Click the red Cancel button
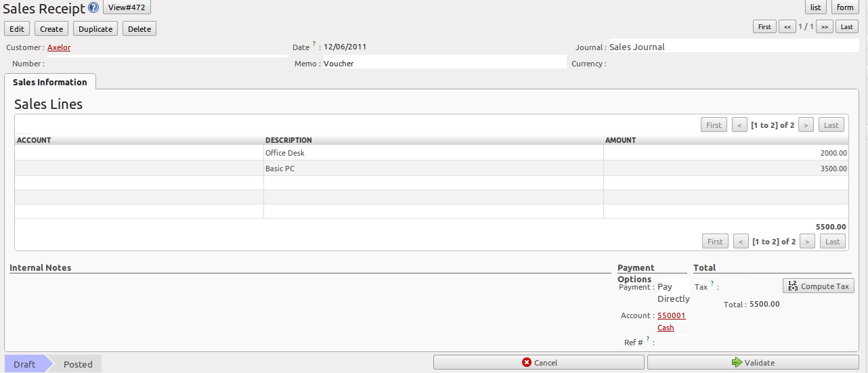This screenshot has height=373, width=868. coord(540,363)
